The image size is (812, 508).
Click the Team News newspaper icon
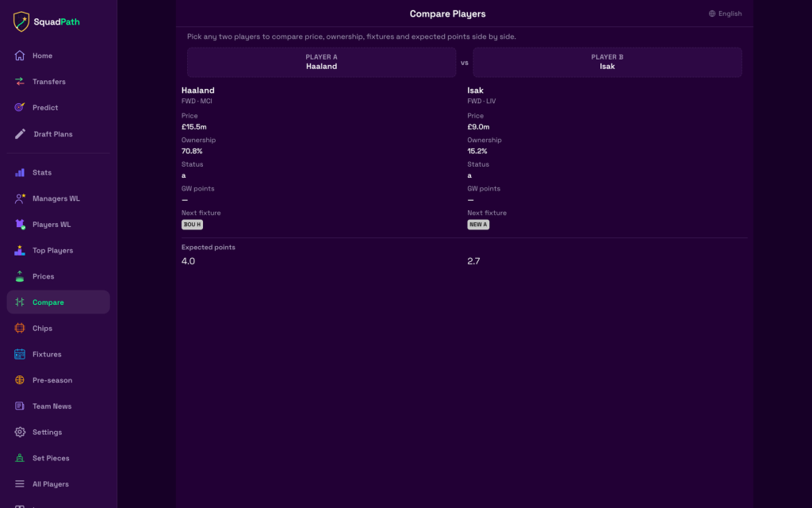(20, 406)
